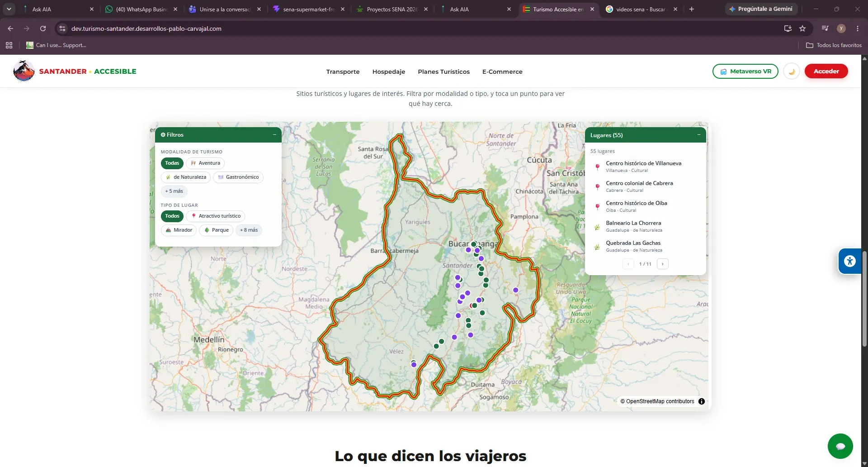Switch to the sena-supermarket tab
The width and height of the screenshot is (868, 467).
(308, 9)
